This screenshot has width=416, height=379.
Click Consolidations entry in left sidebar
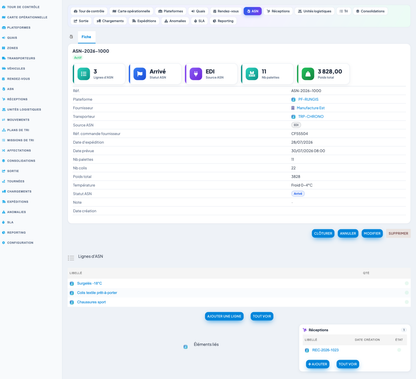(19, 161)
